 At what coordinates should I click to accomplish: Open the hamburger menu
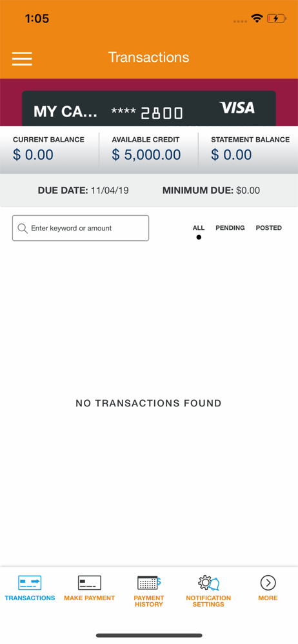[22, 59]
